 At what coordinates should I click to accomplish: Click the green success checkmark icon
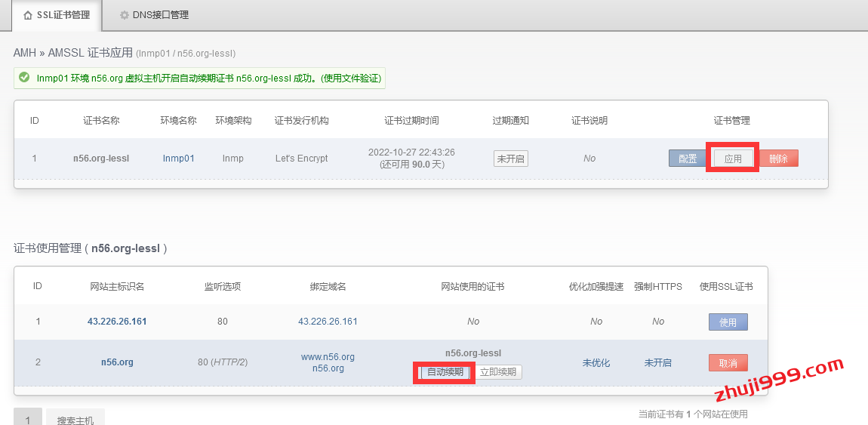tap(24, 78)
